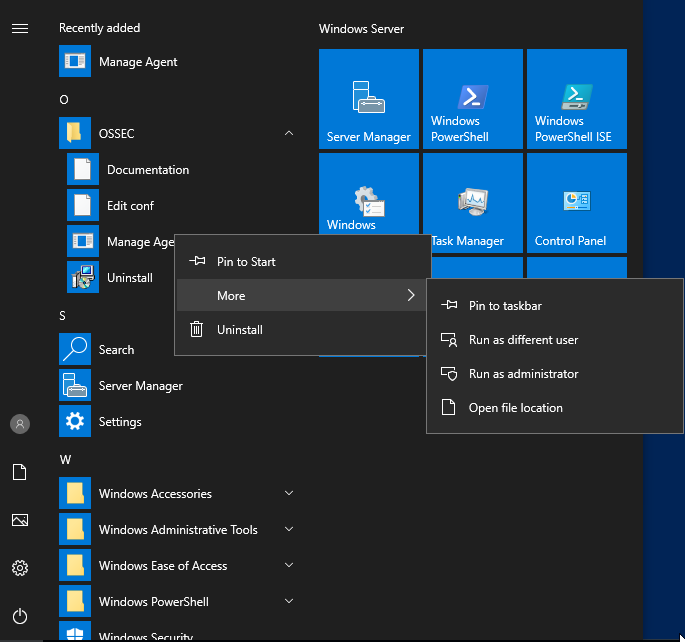Open the Control Panel tile
The width and height of the screenshot is (685, 642).
point(577,202)
